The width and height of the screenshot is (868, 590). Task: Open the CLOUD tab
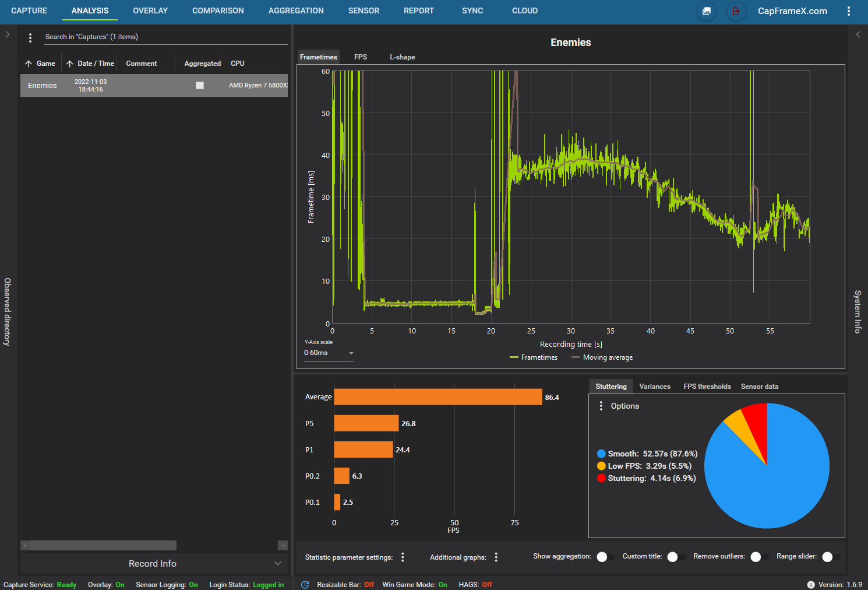[x=525, y=11]
